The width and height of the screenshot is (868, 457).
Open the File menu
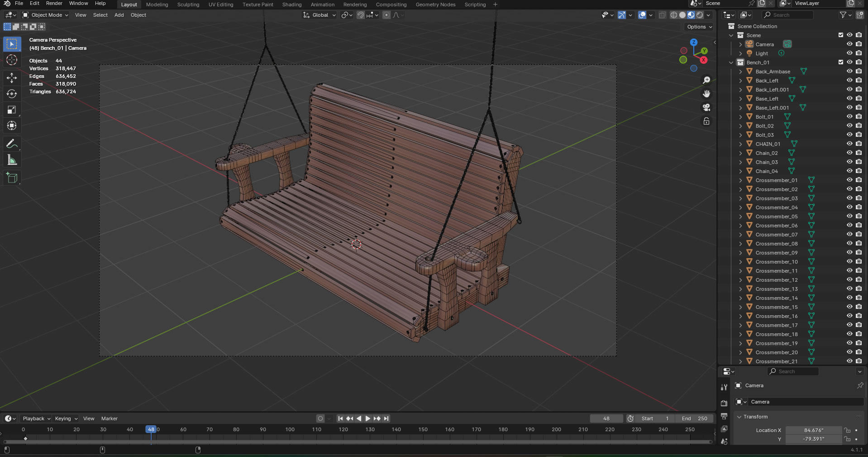click(x=19, y=3)
